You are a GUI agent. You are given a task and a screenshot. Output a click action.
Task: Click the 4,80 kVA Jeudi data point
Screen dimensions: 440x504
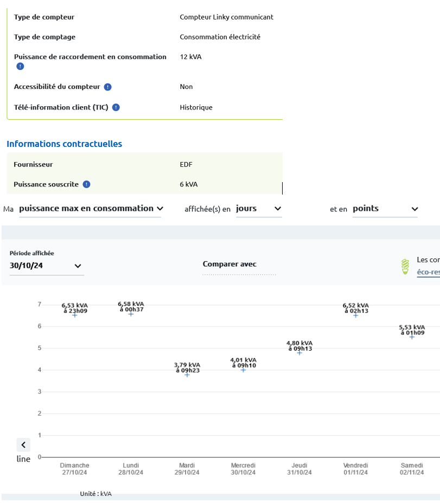tap(299, 353)
